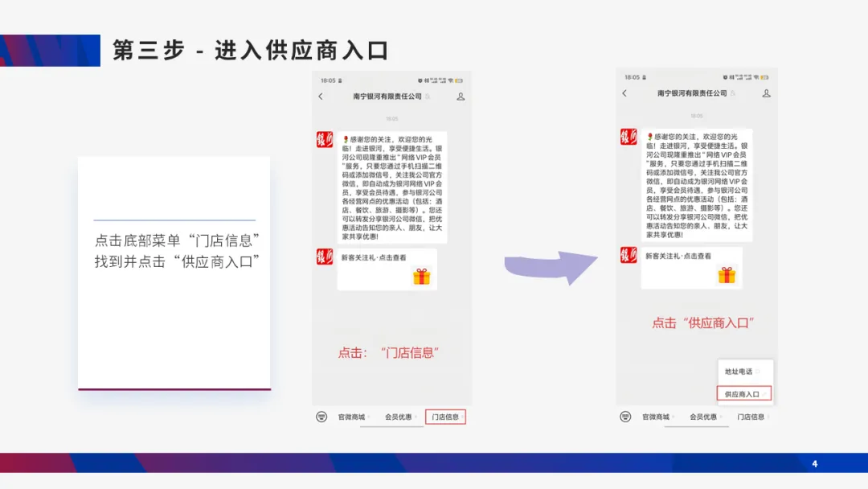Tap back arrow in left phone screenshot
The image size is (868, 489).
point(321,97)
